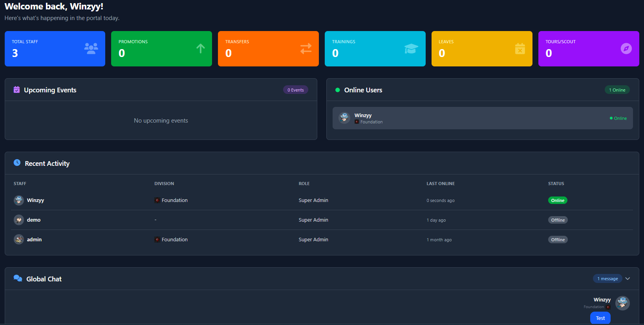
Task: Click the Test chat message bubble
Action: pyautogui.click(x=600, y=318)
